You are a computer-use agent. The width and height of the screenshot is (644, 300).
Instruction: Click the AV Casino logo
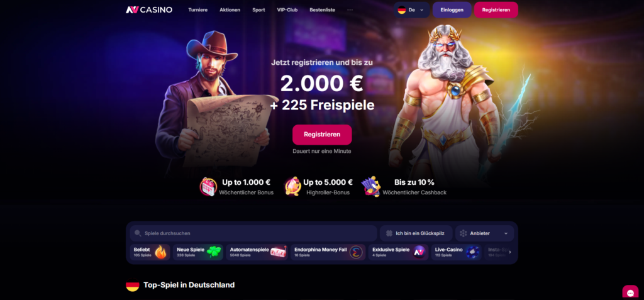coord(149,10)
